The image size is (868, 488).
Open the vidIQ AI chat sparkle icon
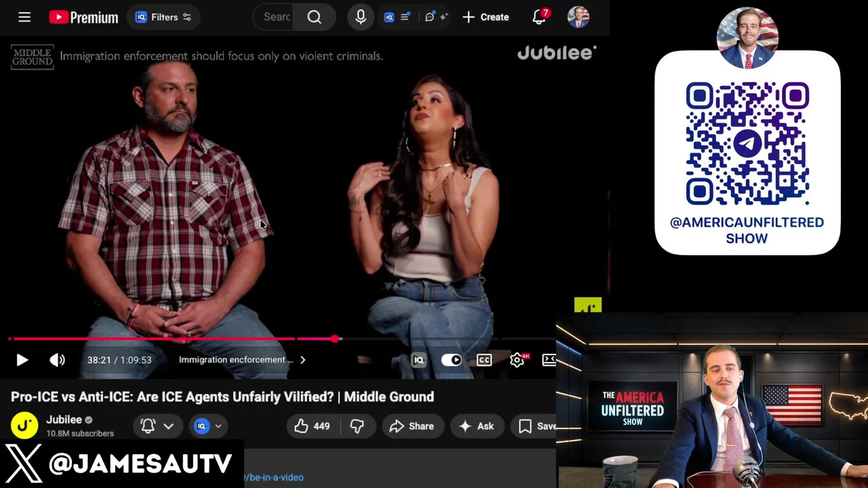pos(437,17)
